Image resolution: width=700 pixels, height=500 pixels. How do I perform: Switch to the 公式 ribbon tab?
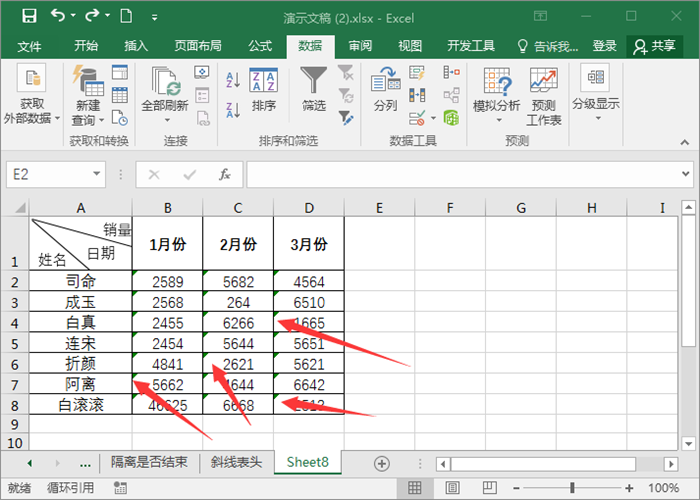pos(260,46)
